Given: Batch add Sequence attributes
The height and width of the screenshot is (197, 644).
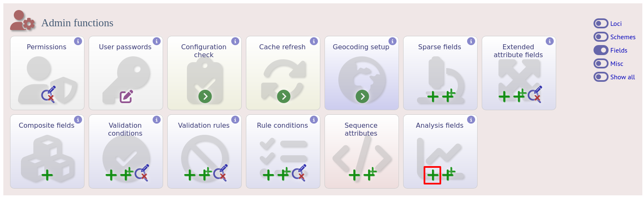Looking at the screenshot, I should point(370,174).
